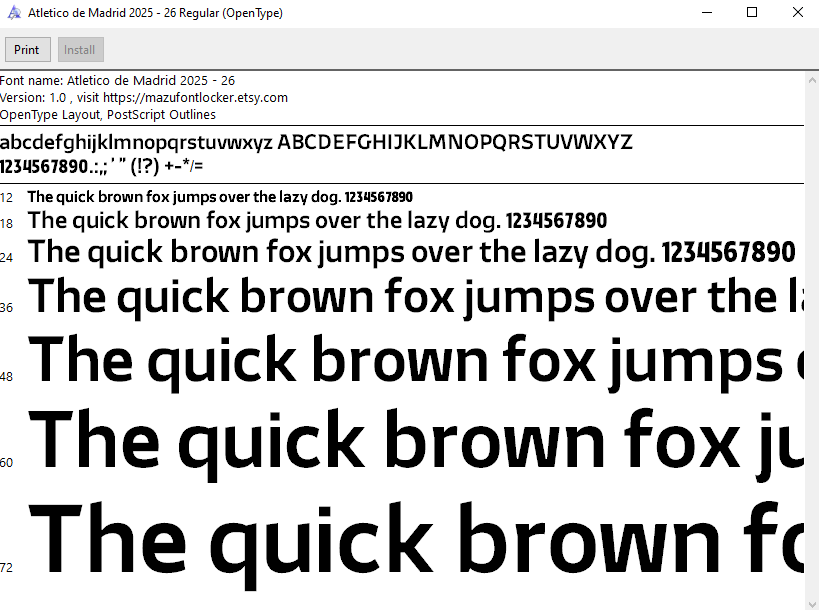Screen dimensions: 819x610
Task: Click the window title text
Action: tap(155, 13)
